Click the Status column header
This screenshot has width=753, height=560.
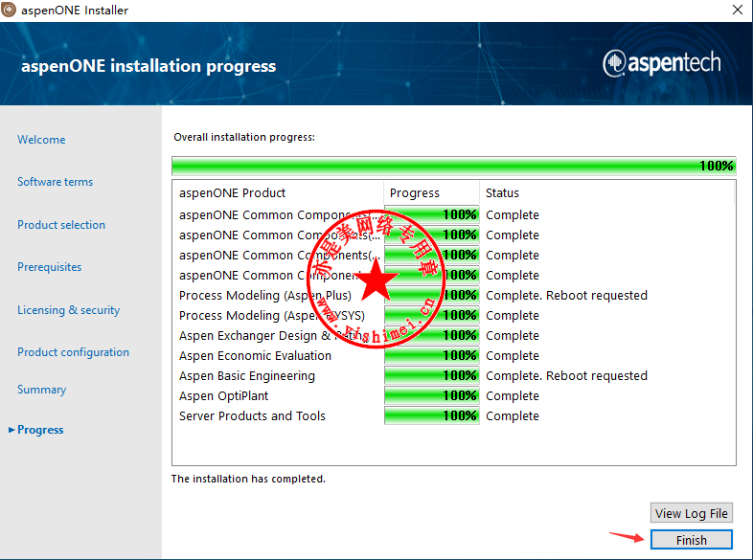607,193
